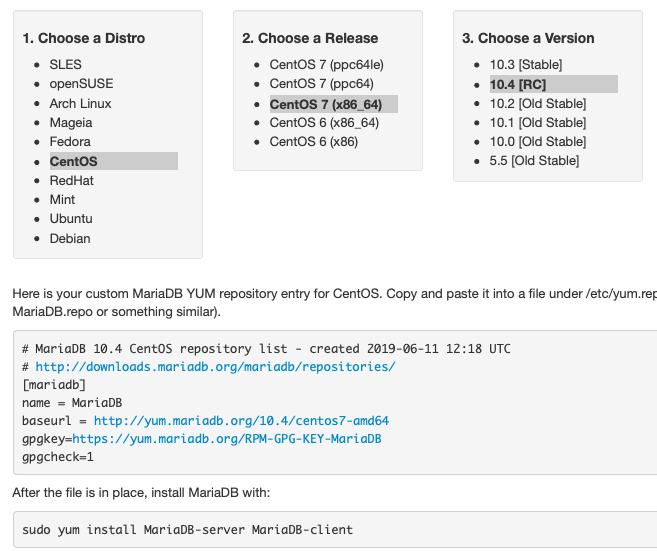
Task: Open the yum.mariadb.org 10.4 centos7-amd64 baseurl
Action: click(x=241, y=421)
